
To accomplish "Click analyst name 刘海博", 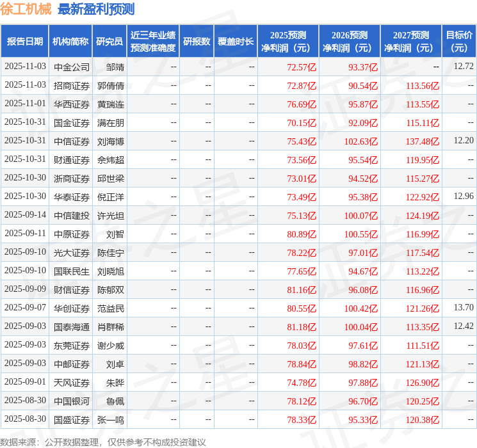I will coord(111,141).
